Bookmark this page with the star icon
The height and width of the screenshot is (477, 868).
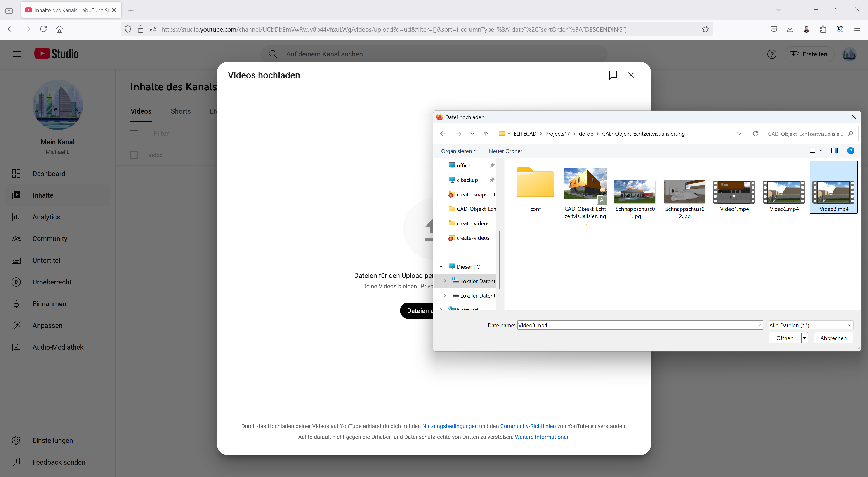coord(705,29)
